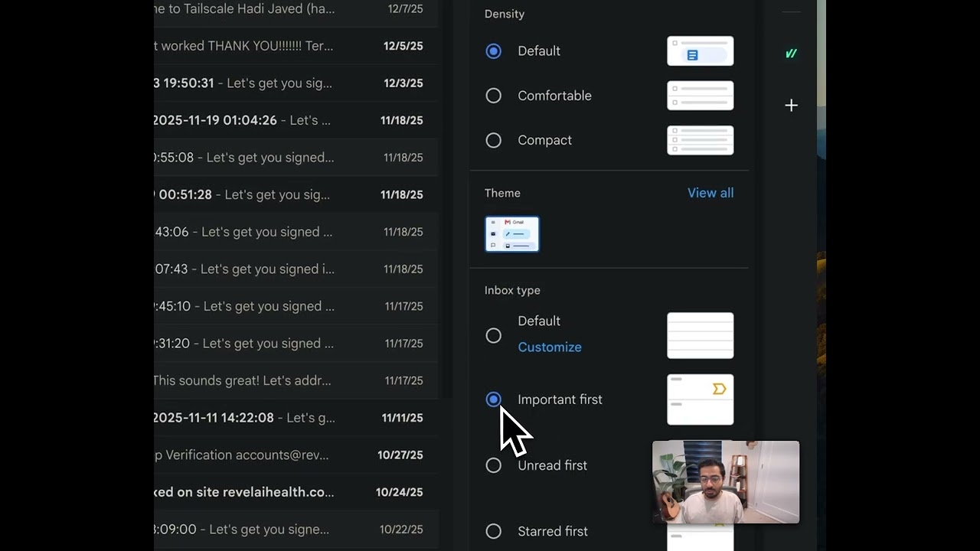980x551 pixels.
Task: Click the webcam video overlay
Action: click(x=726, y=482)
